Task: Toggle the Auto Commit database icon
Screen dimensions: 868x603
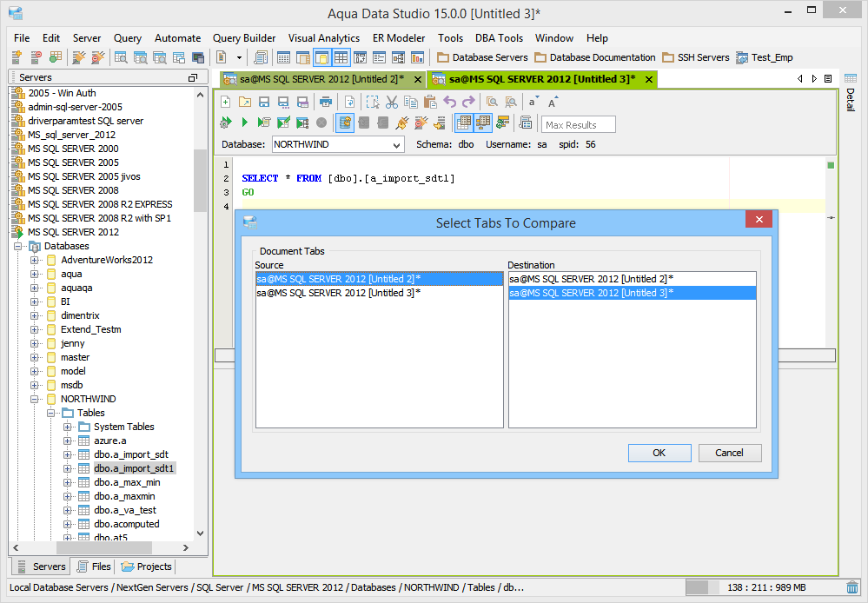Action: tap(345, 123)
